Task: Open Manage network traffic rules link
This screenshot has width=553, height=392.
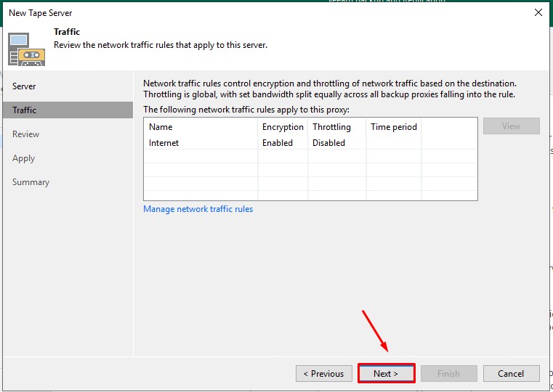Action: (x=198, y=209)
